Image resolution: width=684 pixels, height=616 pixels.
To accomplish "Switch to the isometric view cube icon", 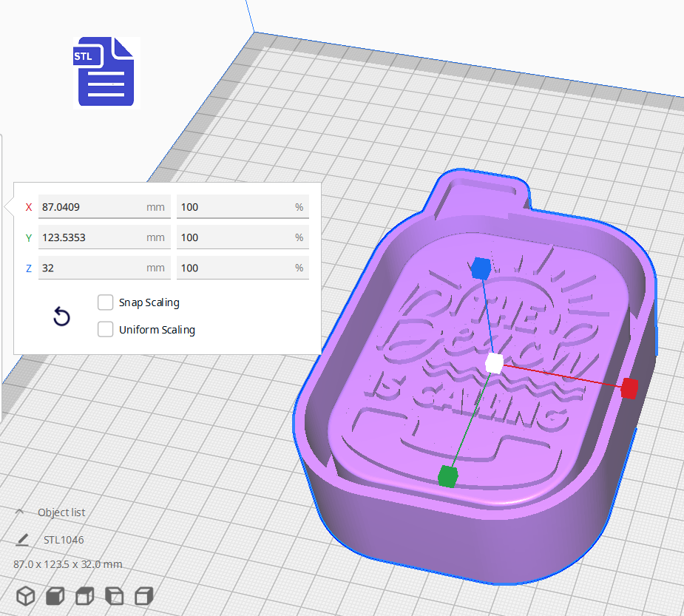I will (25, 595).
